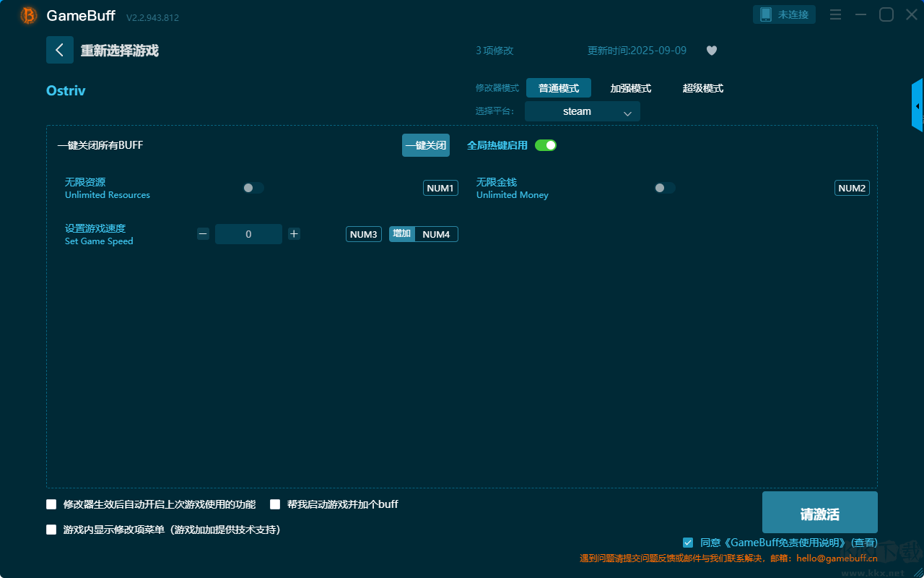
Task: Click the hello@gamebuff.cn support email text
Action: [837, 558]
